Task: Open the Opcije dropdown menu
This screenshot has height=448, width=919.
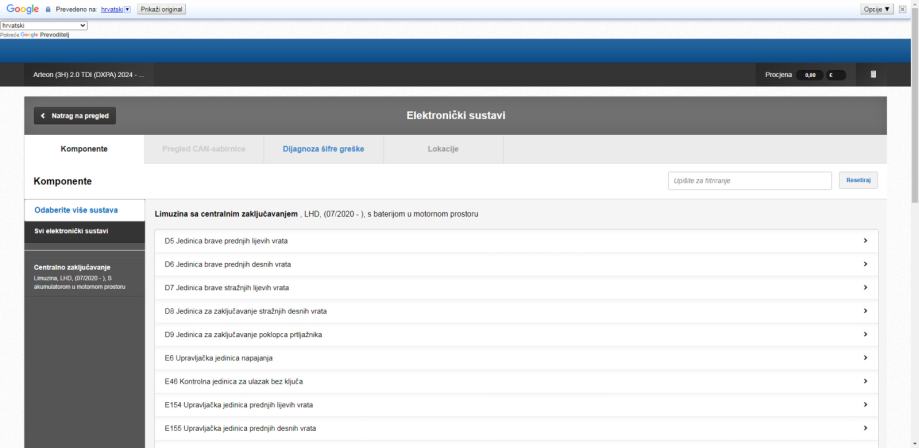Action: click(x=877, y=9)
